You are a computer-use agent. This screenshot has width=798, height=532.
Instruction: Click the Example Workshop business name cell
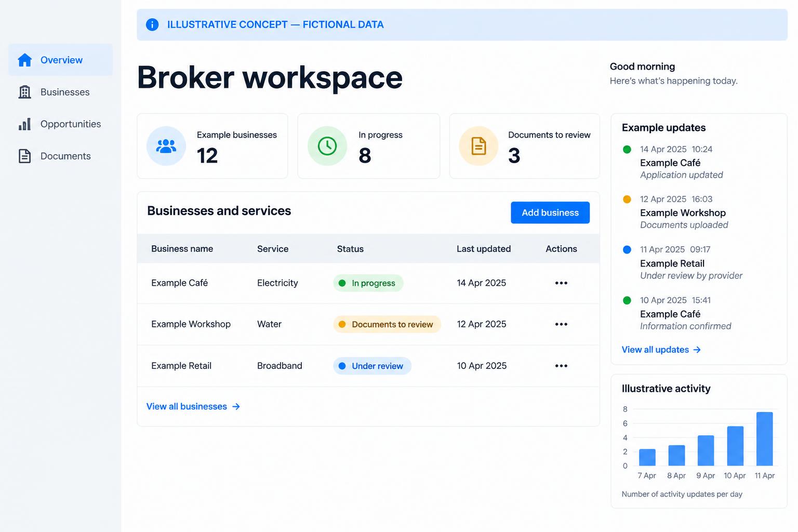191,324
